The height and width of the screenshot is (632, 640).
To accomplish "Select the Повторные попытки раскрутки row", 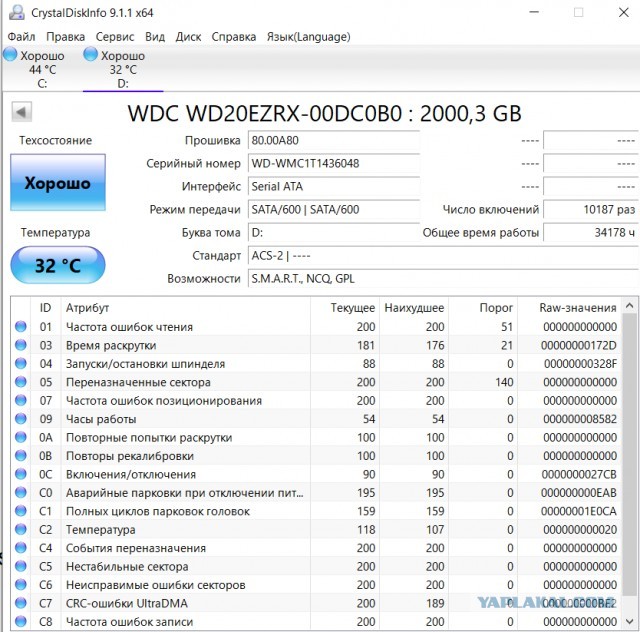I will (x=316, y=437).
